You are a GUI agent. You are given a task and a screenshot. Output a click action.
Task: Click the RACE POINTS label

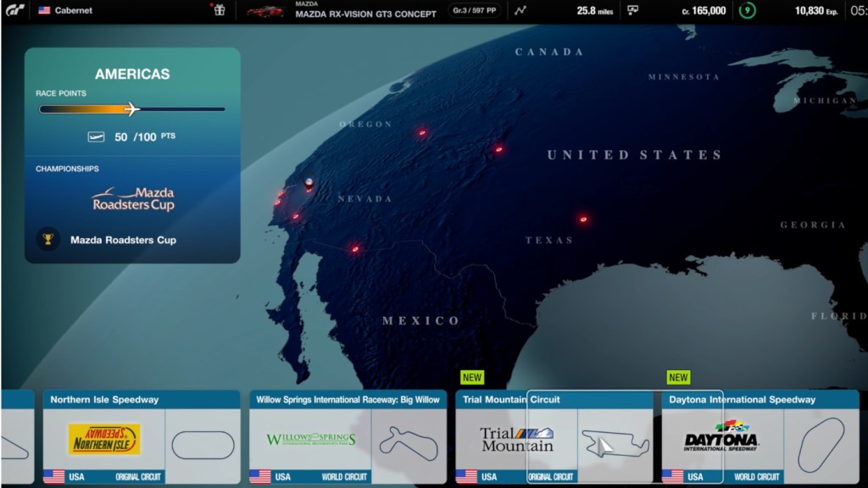pos(61,93)
